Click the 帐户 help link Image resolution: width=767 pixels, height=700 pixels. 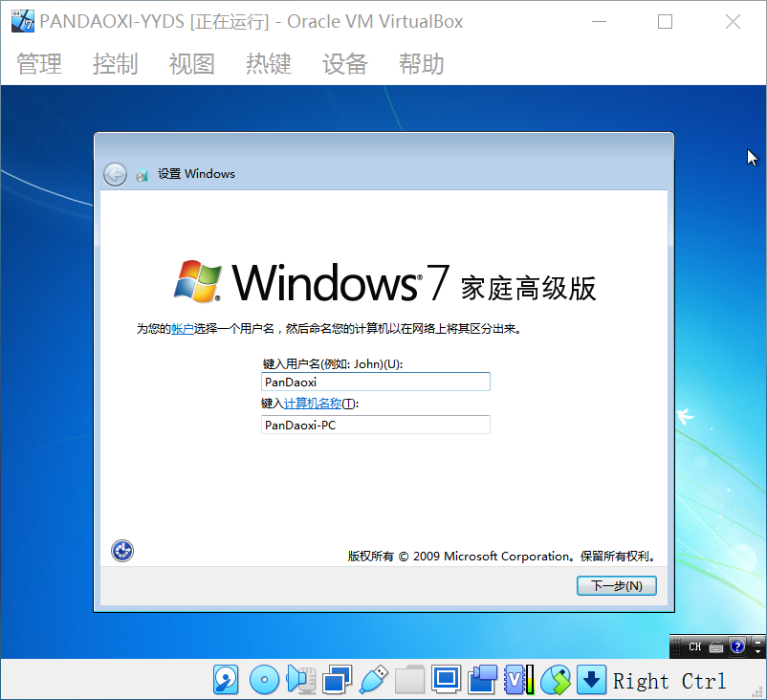click(x=183, y=329)
